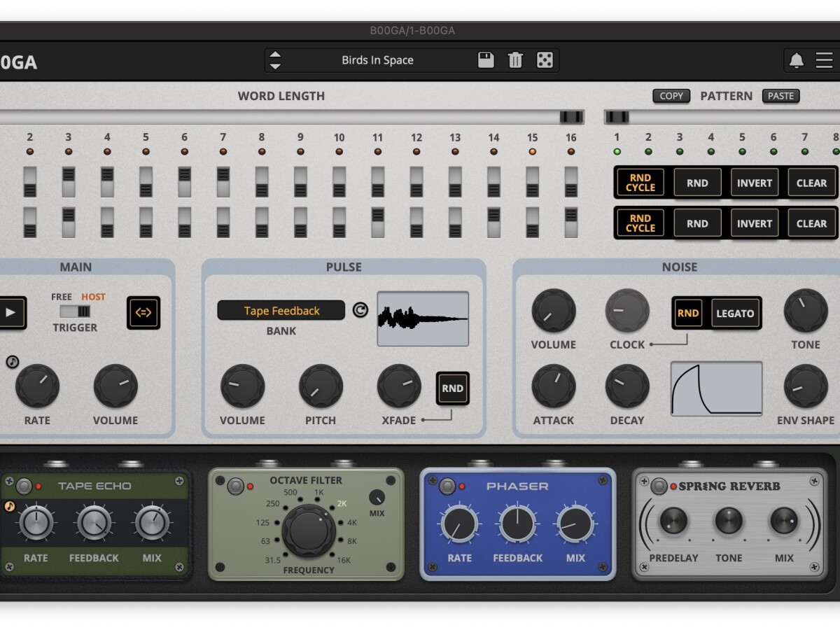The image size is (840, 630).
Task: Enable or bypass the Phaser pedal
Action: coord(447,486)
